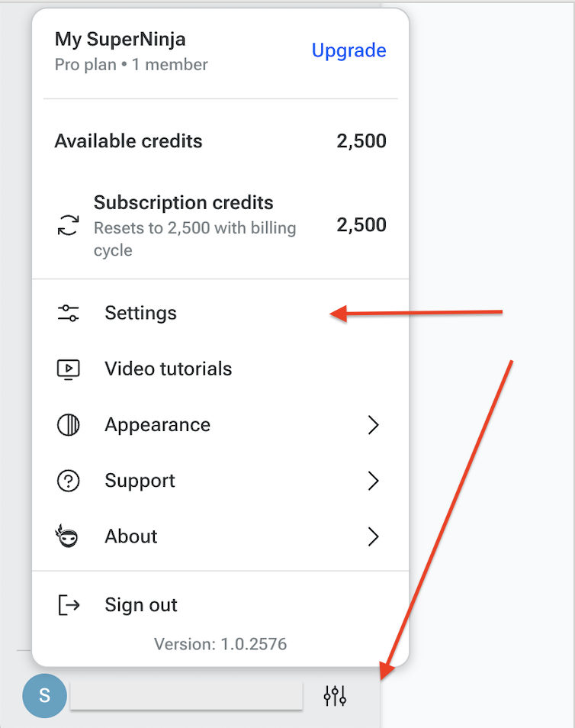Click the Subscription credits label
The image size is (575, 728).
183,202
